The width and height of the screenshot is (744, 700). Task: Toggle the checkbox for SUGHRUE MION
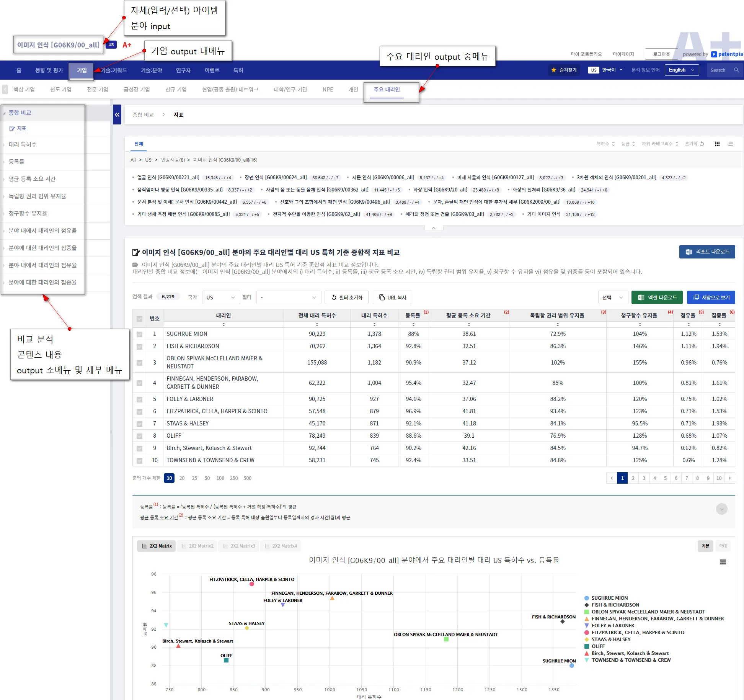point(139,334)
